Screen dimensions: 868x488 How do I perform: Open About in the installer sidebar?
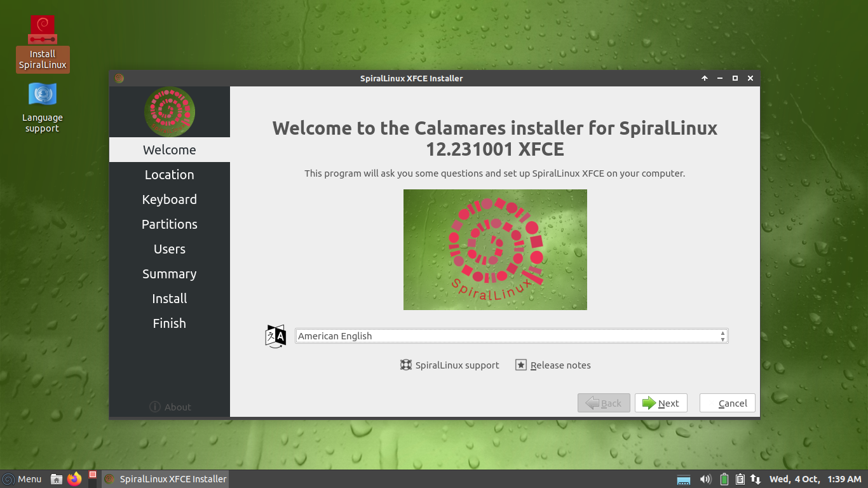click(170, 407)
